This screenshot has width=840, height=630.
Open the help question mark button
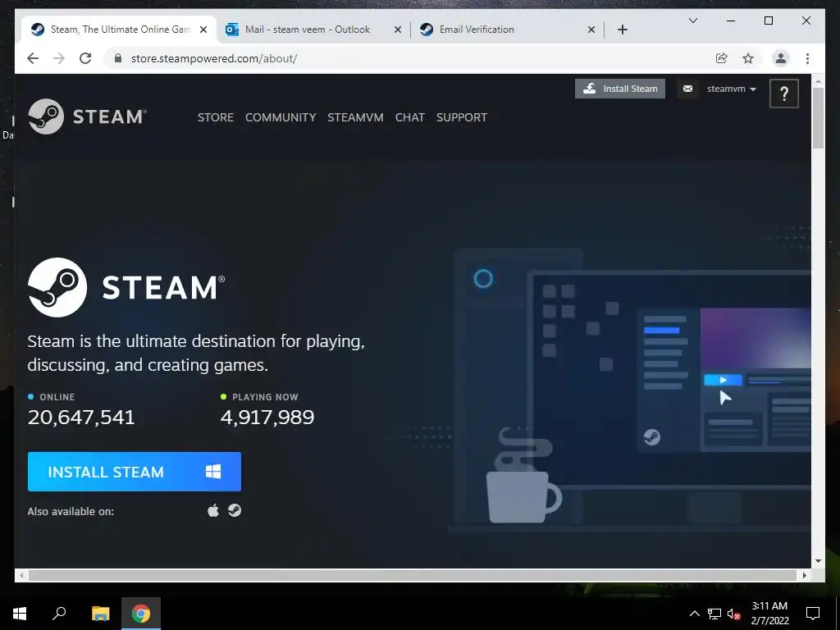[783, 94]
